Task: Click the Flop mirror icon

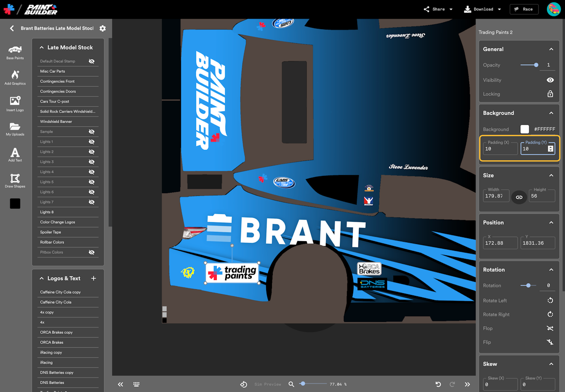Action: click(550, 329)
